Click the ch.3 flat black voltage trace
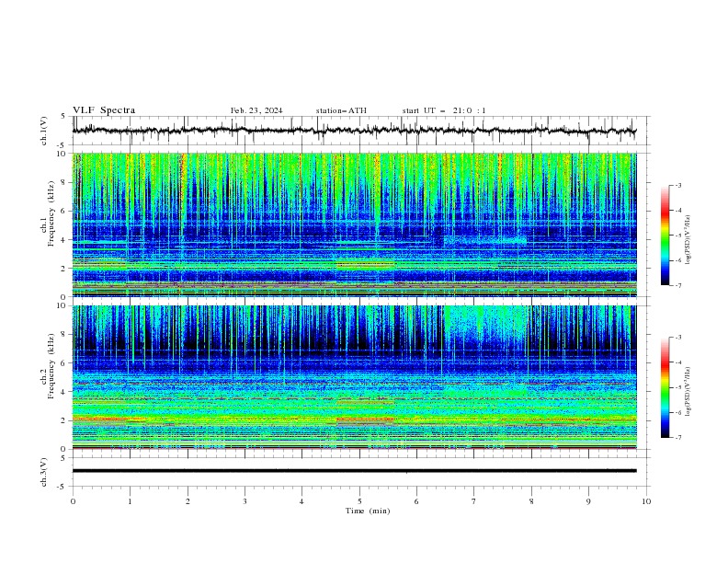This screenshot has height=563, width=728. click(x=354, y=471)
